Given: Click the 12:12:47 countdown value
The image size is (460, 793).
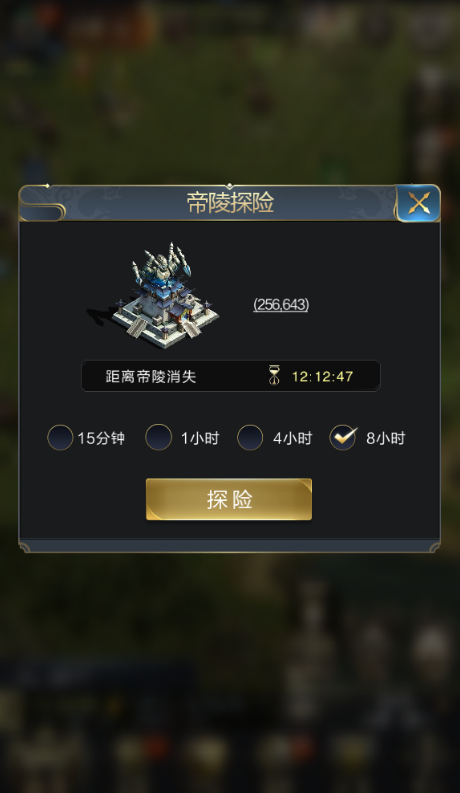Looking at the screenshot, I should pos(323,376).
